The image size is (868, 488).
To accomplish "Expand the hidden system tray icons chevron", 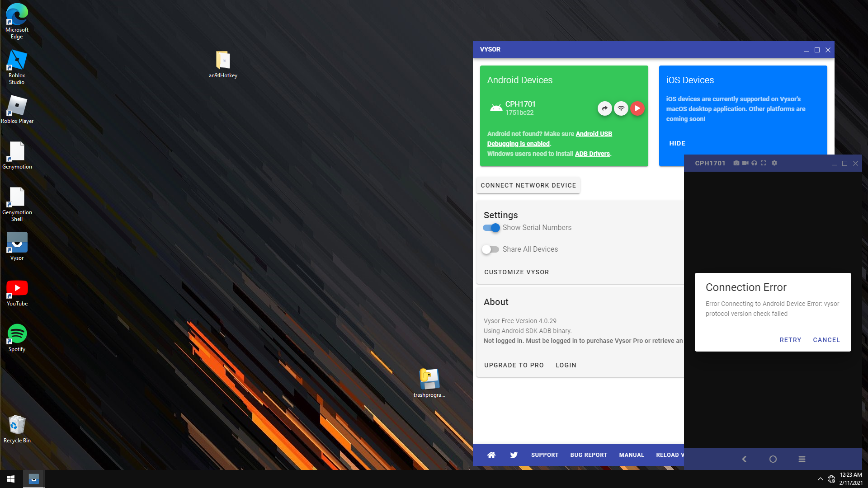I will pyautogui.click(x=820, y=479).
